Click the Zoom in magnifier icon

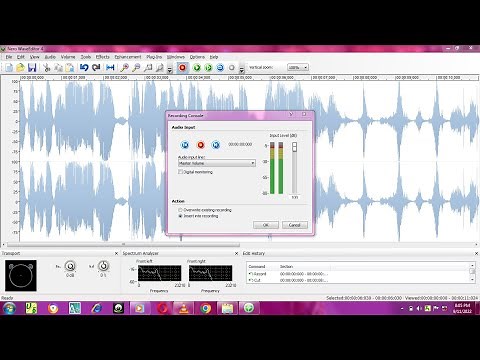tap(124, 68)
